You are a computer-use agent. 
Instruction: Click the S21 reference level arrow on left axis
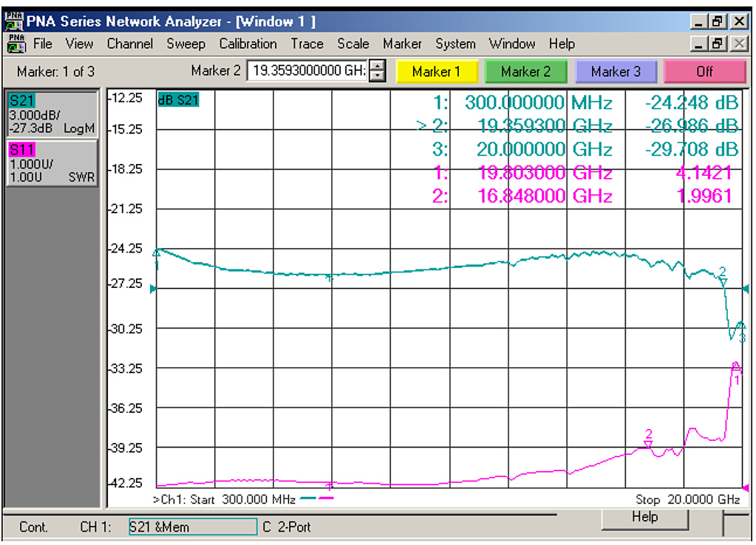click(154, 289)
